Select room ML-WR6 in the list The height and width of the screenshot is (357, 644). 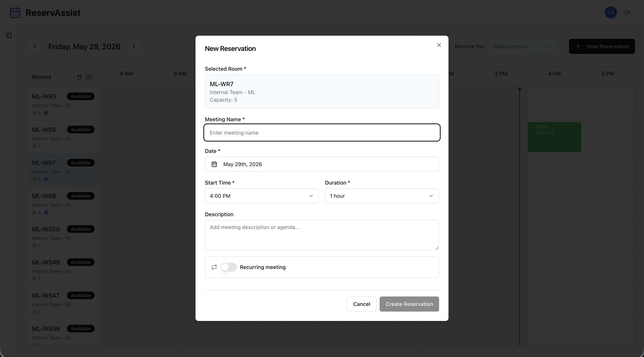click(63, 204)
